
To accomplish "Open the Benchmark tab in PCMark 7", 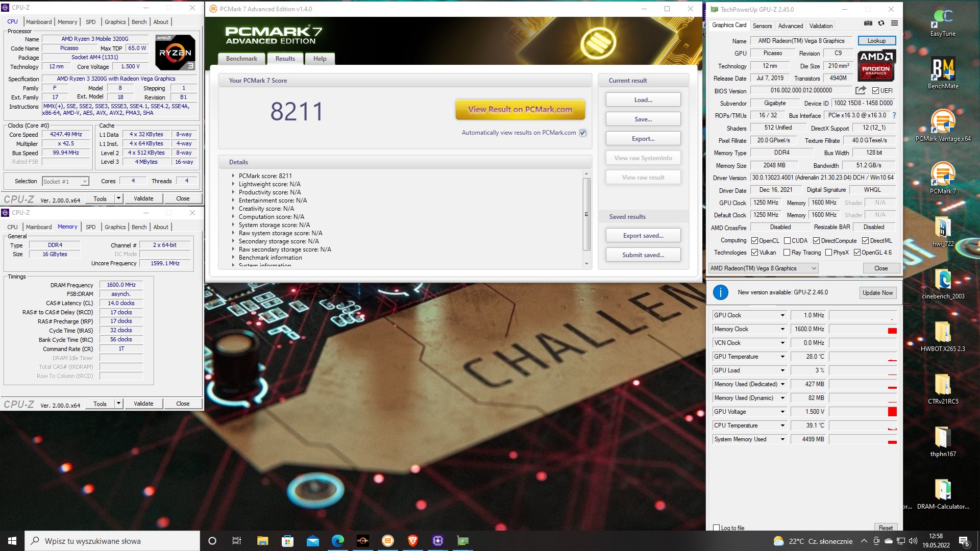I will [x=241, y=59].
